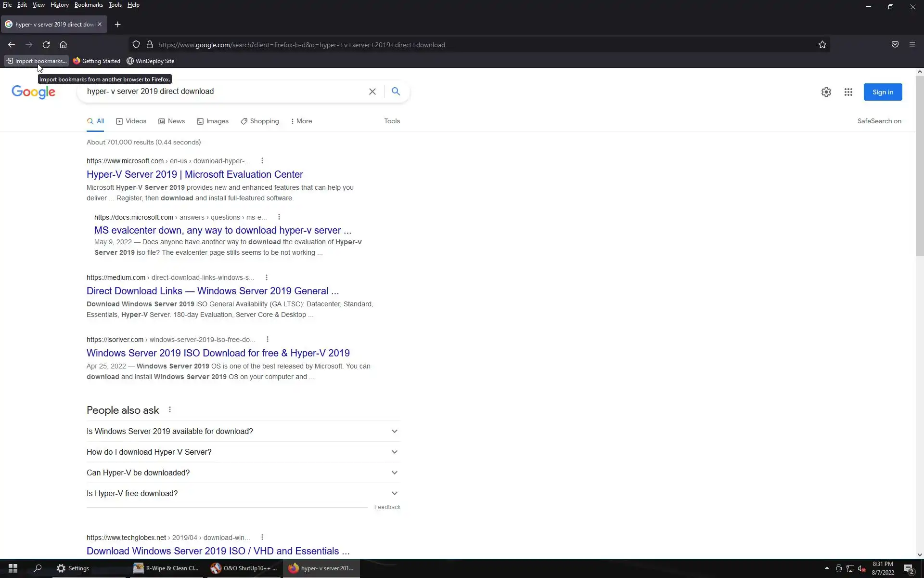Click the Firefox reload page icon
The image size is (924, 578).
coord(46,45)
